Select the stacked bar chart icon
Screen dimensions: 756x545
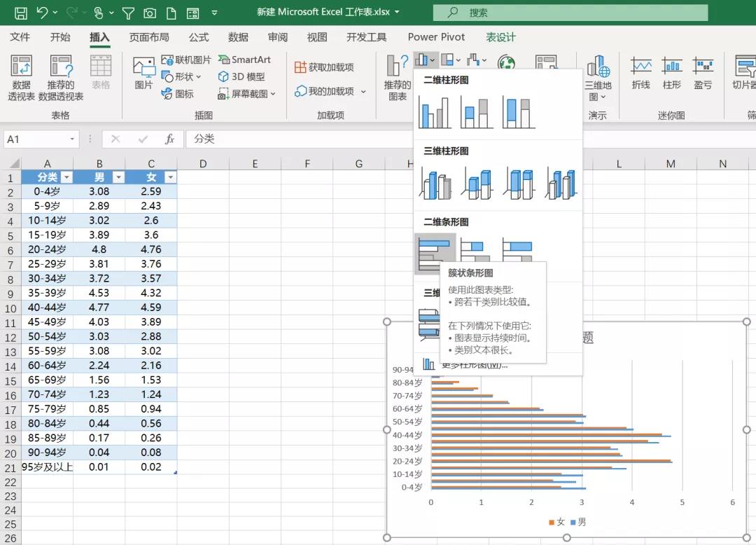pyautogui.click(x=476, y=249)
